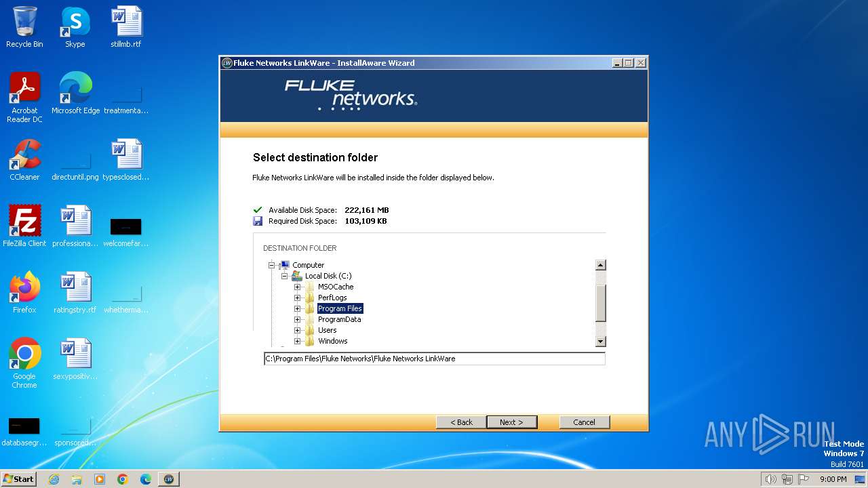Viewport: 868px width, 488px height.
Task: Launch FileZilla Client desktop shortcut
Action: (24, 226)
